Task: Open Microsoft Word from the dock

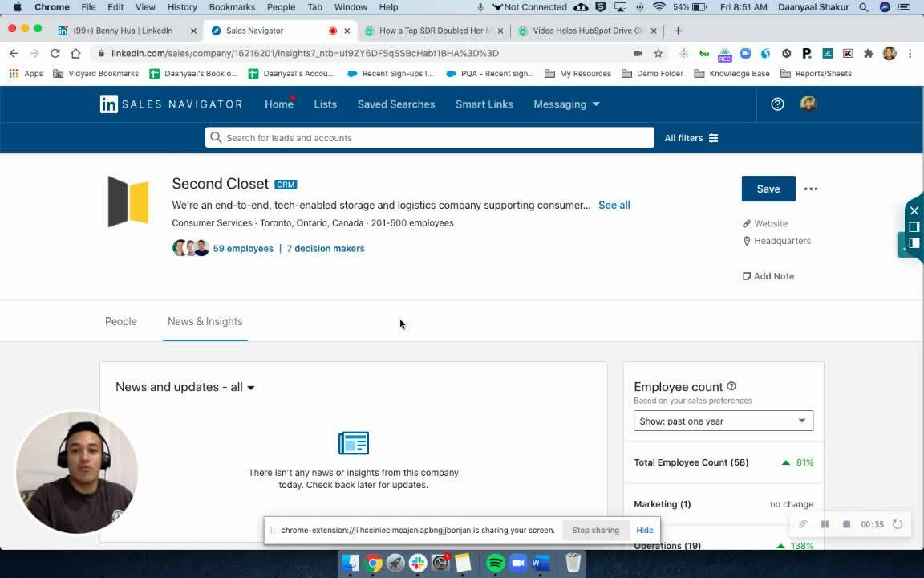Action: 541,563
